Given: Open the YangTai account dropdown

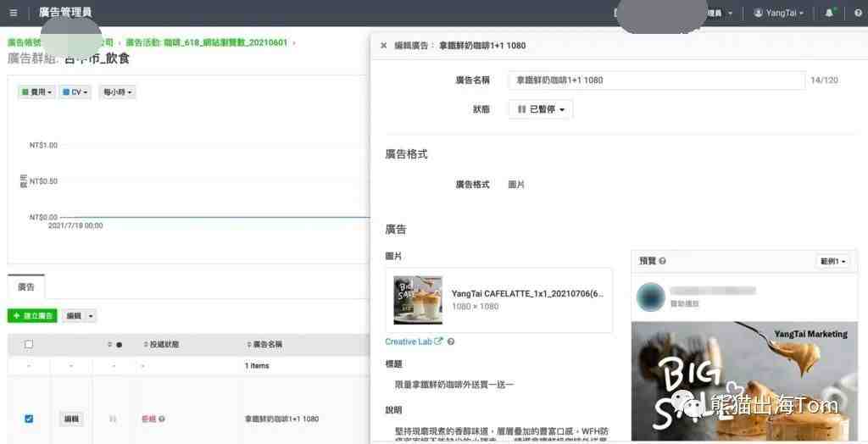Looking at the screenshot, I should 779,13.
